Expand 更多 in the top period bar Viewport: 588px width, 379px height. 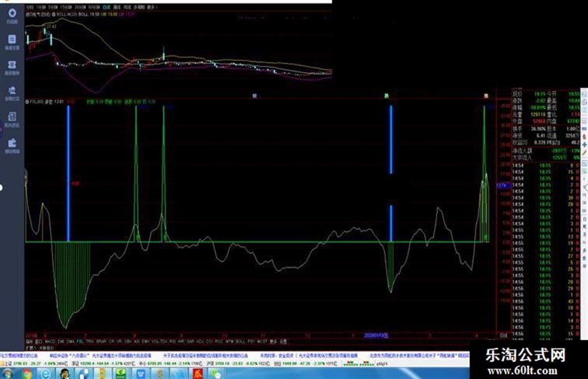coord(151,7)
